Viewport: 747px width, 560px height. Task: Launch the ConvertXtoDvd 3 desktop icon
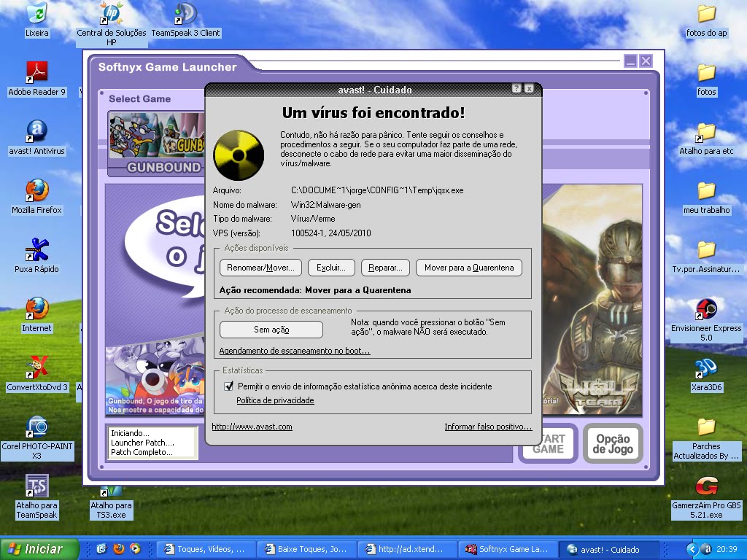coord(36,374)
